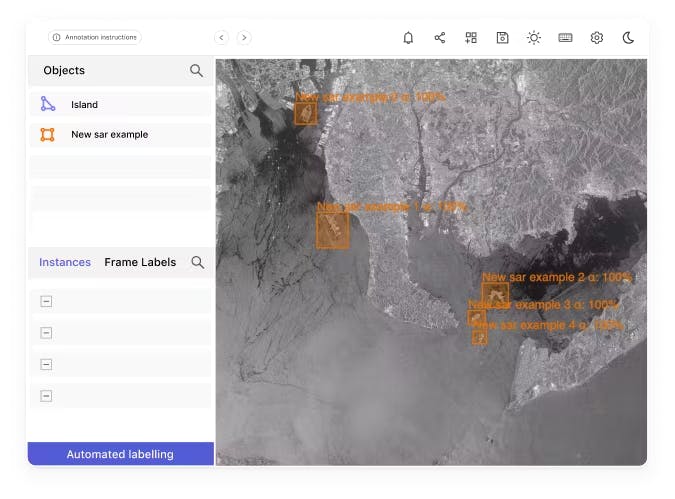The width and height of the screenshot is (675, 499).
Task: Toggle dark mode moon icon
Action: (628, 38)
